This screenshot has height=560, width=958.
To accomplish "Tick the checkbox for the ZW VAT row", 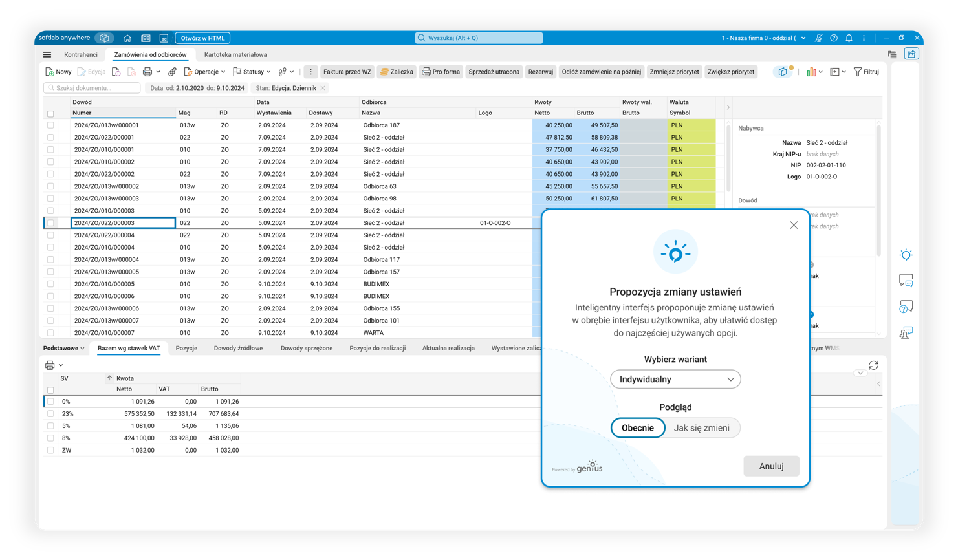I will [x=50, y=451].
